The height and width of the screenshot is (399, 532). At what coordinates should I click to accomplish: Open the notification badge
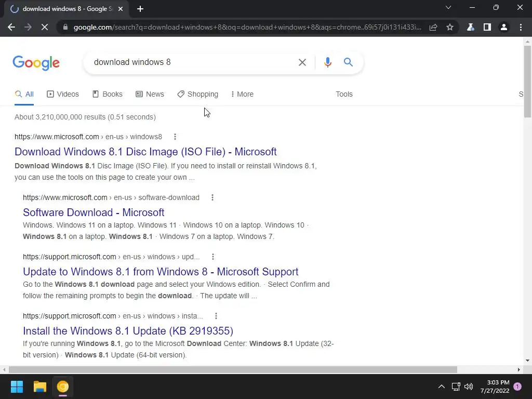(x=517, y=387)
